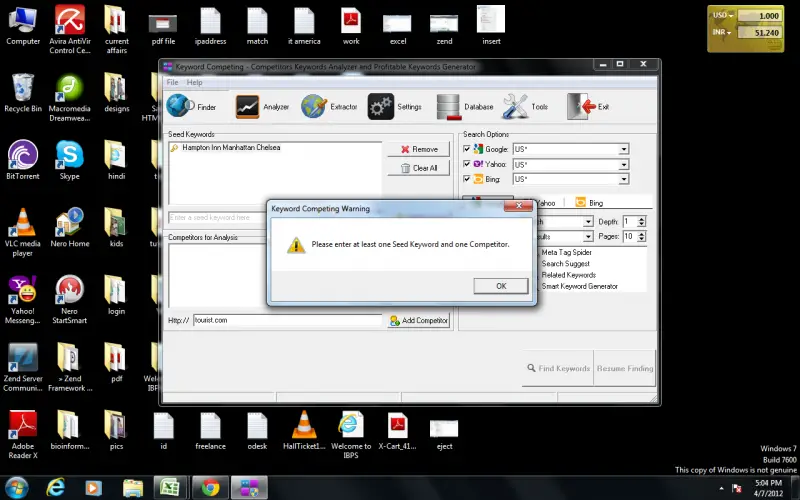Select the Nero Home desktop shortcut
Screen dimensions: 800x500
[x=70, y=228]
